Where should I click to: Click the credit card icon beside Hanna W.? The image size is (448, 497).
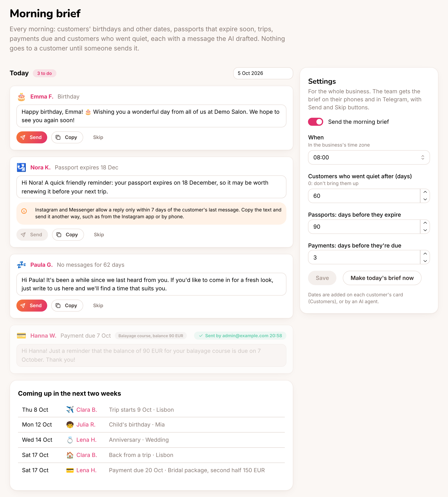click(21, 336)
